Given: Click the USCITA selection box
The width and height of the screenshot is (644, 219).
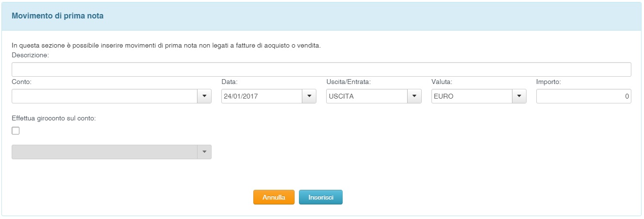Looking at the screenshot, I should (x=366, y=96).
